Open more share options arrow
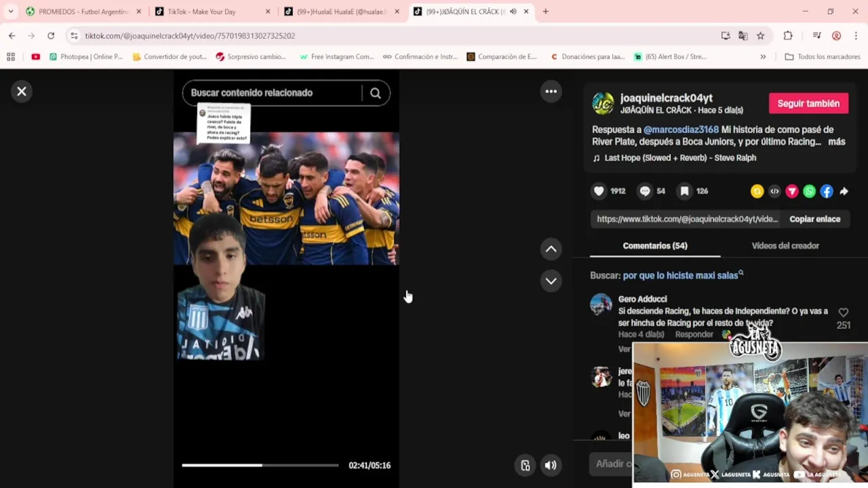This screenshot has height=488, width=868. pyautogui.click(x=844, y=192)
